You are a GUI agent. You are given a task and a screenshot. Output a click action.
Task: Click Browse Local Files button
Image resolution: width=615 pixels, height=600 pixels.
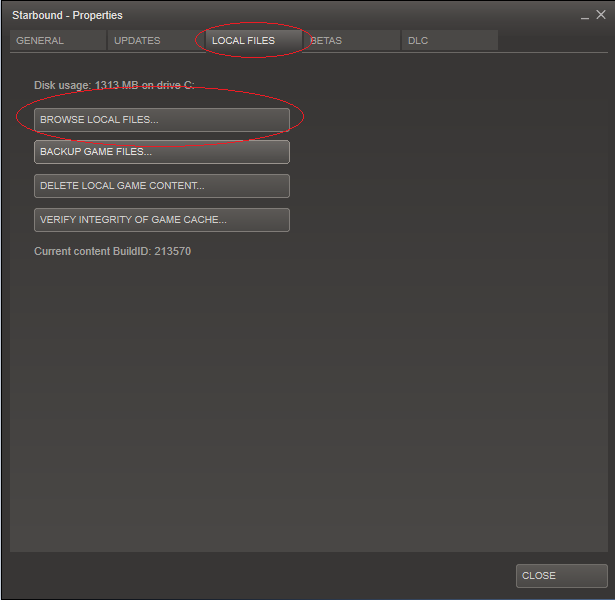click(162, 120)
